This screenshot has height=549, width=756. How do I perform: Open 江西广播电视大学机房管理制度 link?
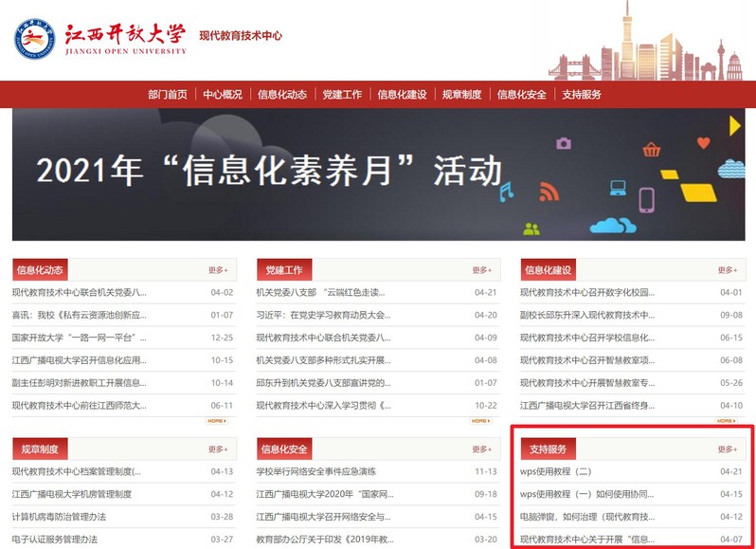coord(72,494)
